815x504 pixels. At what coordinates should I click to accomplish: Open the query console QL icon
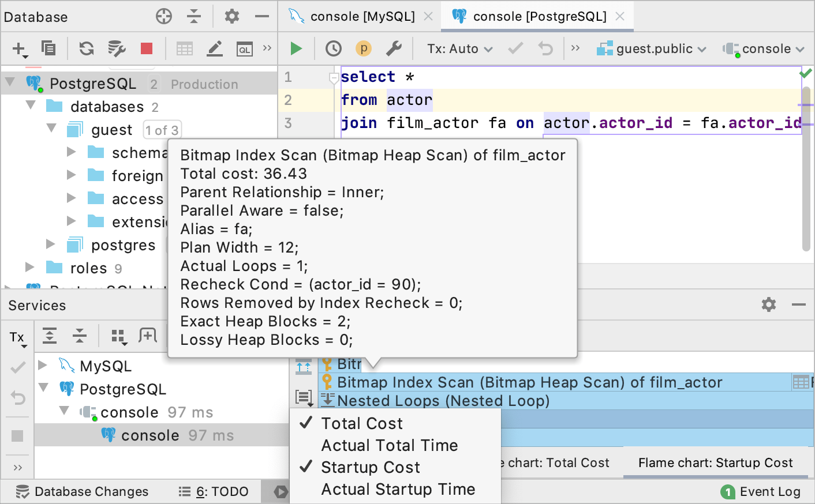245,50
